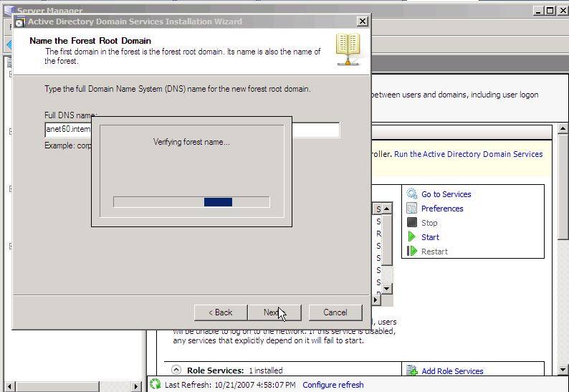Click tree pane scroll left arrow

[x=10, y=386]
